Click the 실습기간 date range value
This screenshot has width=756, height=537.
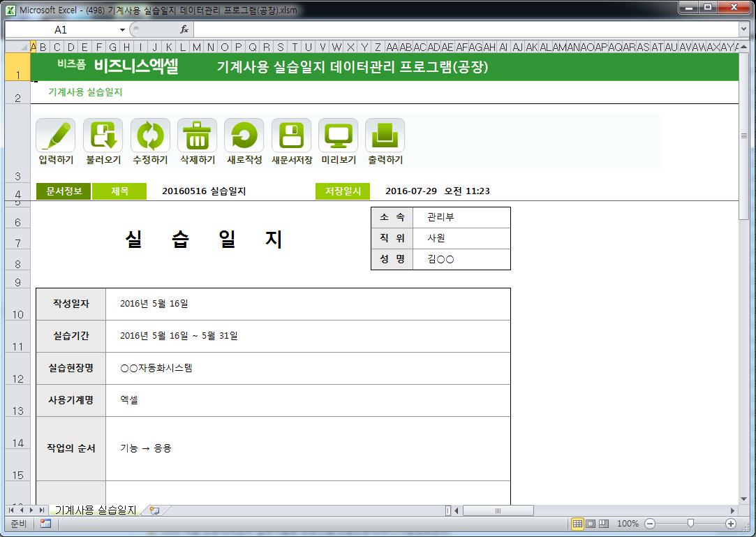[x=179, y=336]
